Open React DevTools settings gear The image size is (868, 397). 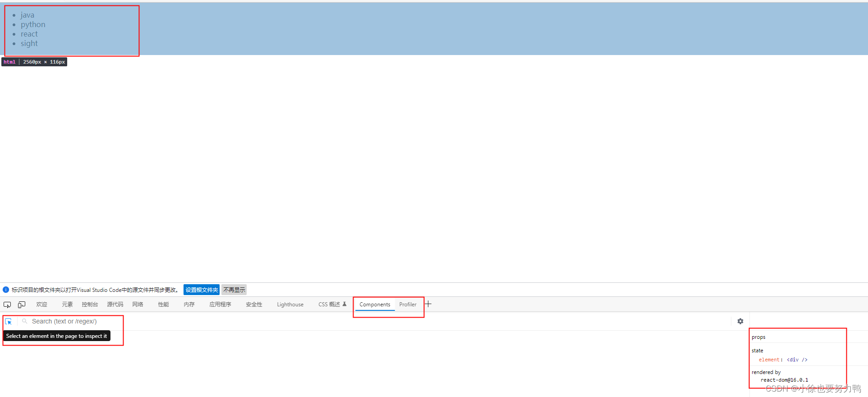click(740, 321)
